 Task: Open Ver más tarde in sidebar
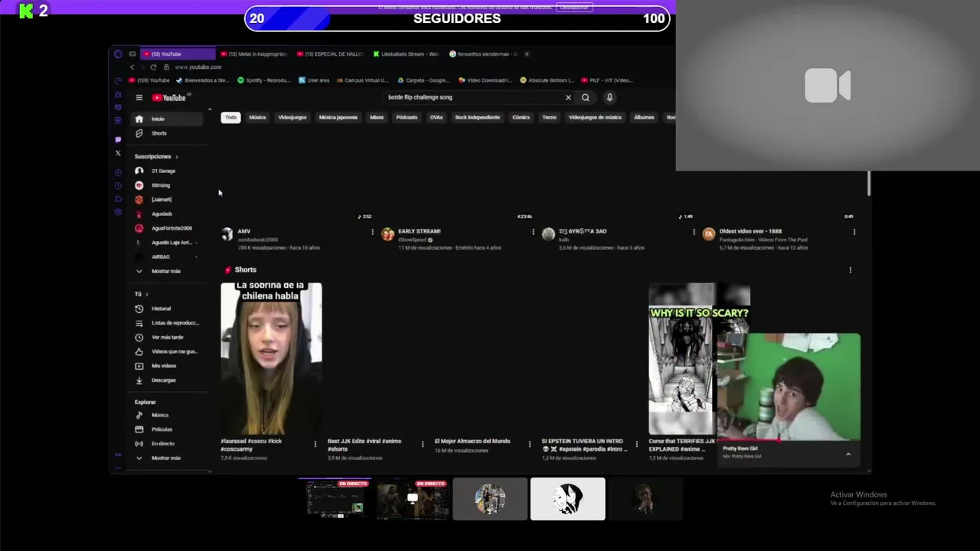tap(168, 337)
